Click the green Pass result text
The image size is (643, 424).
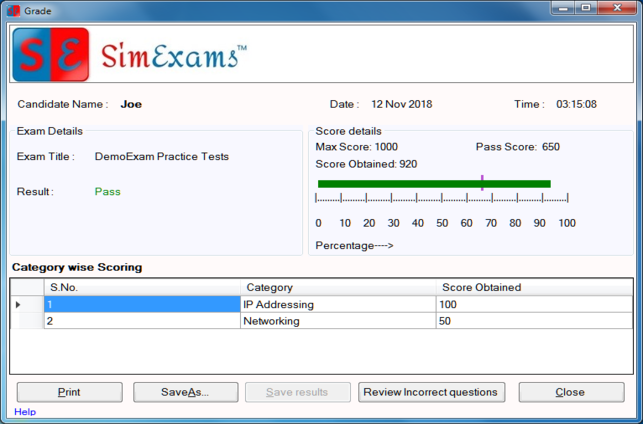point(107,191)
